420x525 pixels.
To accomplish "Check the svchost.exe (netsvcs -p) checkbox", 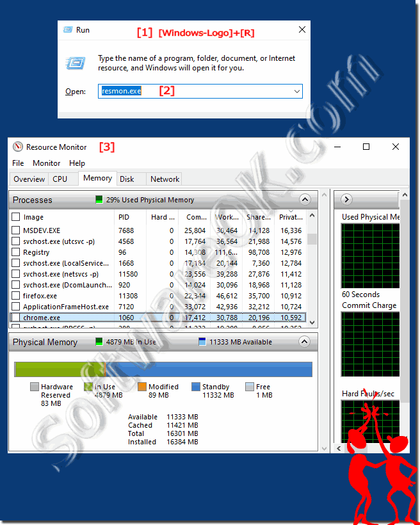I will click(x=16, y=274).
